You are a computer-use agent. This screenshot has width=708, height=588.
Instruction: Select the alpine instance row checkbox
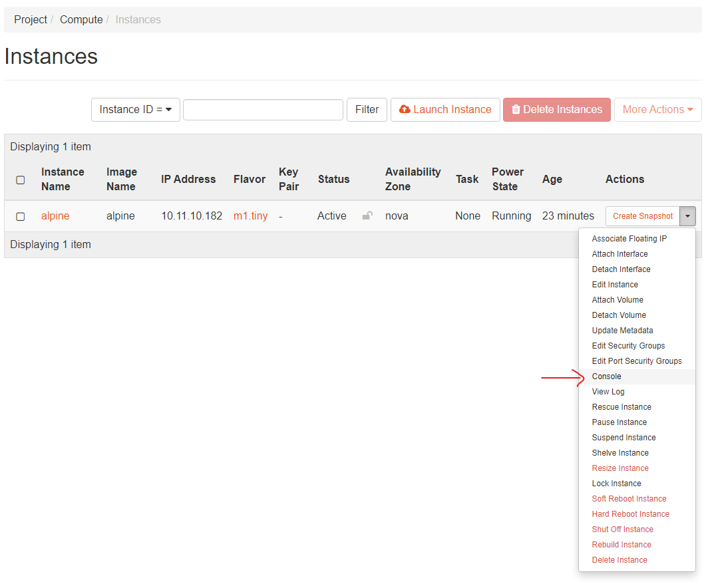19,216
